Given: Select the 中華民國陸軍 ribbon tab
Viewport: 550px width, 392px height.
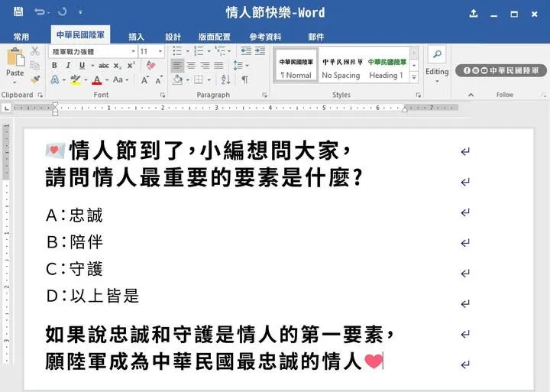Looking at the screenshot, I should [80, 34].
